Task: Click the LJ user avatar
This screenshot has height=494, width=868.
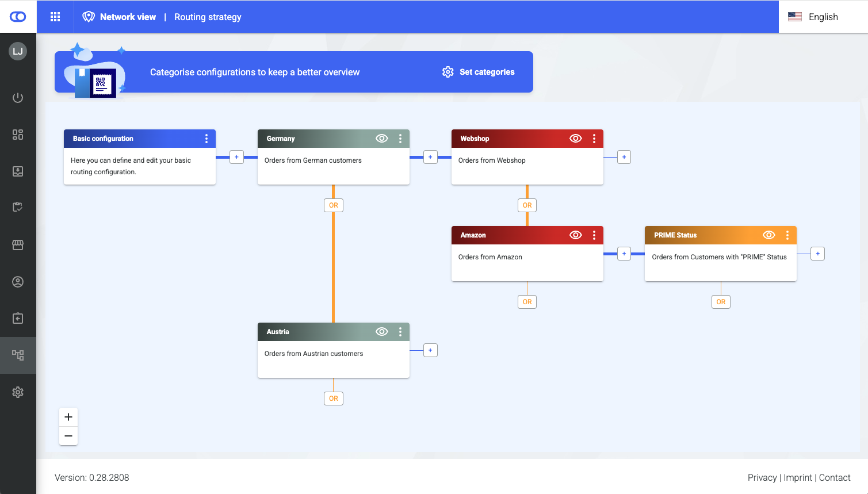Action: click(18, 51)
